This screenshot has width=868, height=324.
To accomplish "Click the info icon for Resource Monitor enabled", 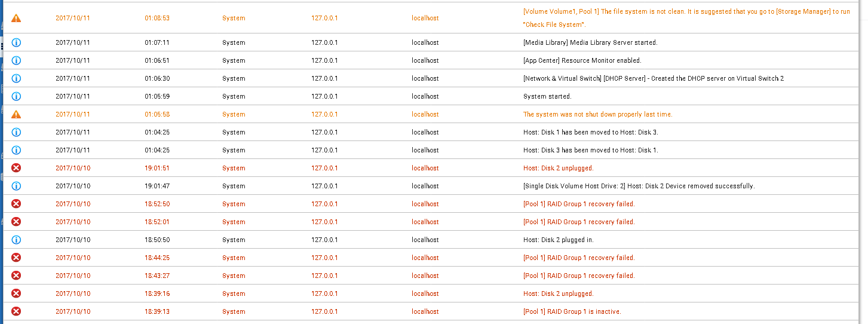I will tap(16, 60).
